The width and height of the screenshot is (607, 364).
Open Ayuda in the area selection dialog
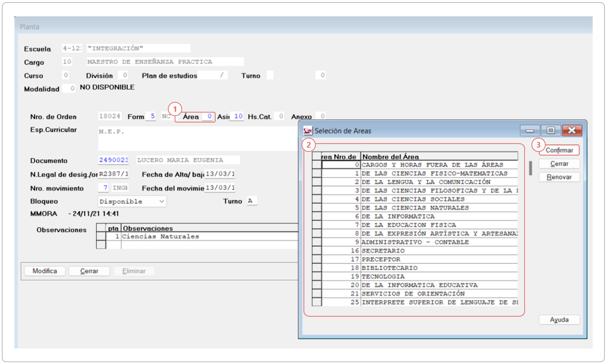click(x=559, y=319)
